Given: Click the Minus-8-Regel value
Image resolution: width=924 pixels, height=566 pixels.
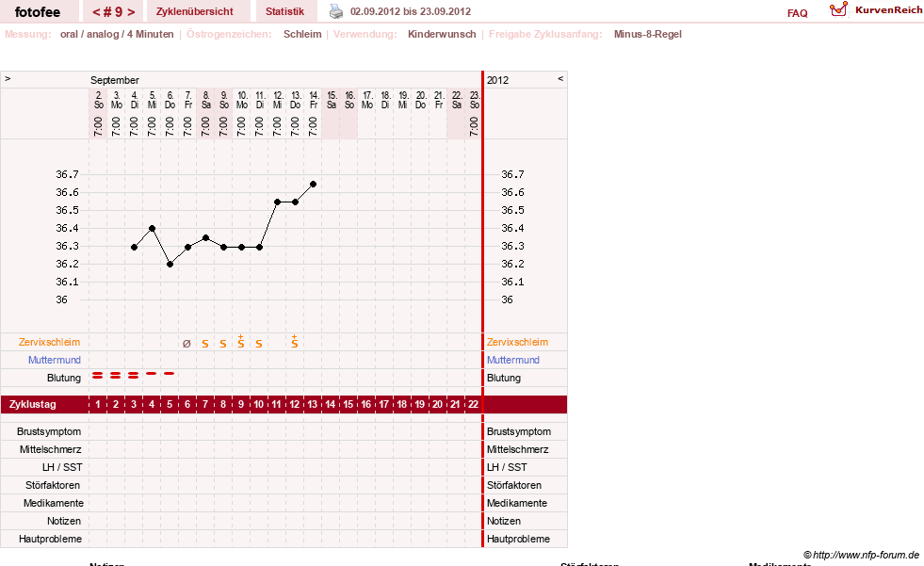Looking at the screenshot, I should 648,34.
